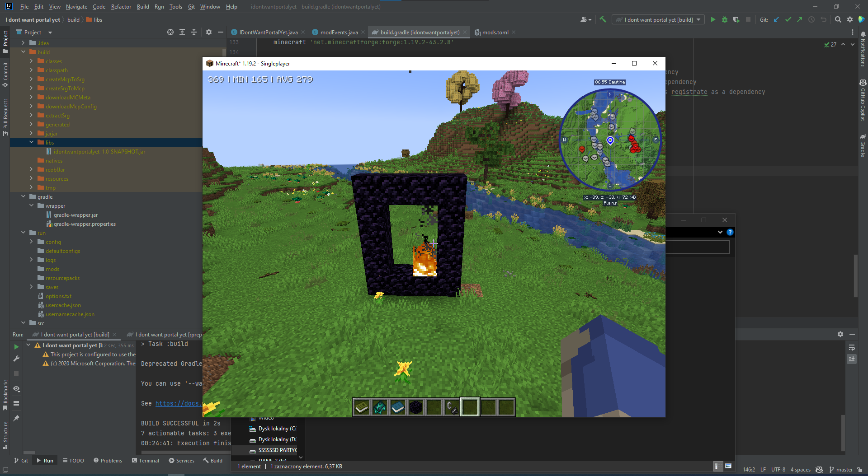Select opened file in Project view (target icon)

(x=170, y=32)
